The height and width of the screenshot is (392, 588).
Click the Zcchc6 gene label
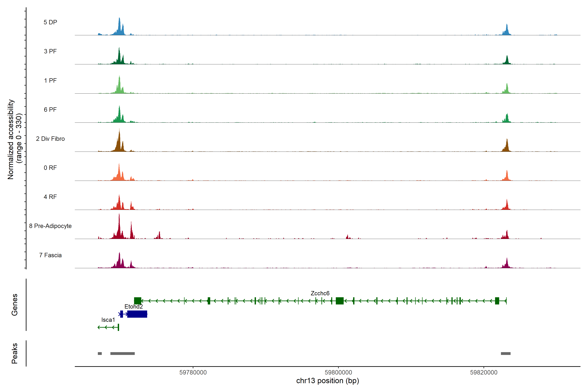pos(320,293)
